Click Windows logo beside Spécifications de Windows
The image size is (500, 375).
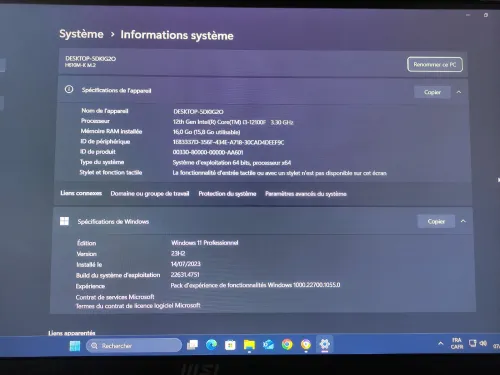[64, 221]
